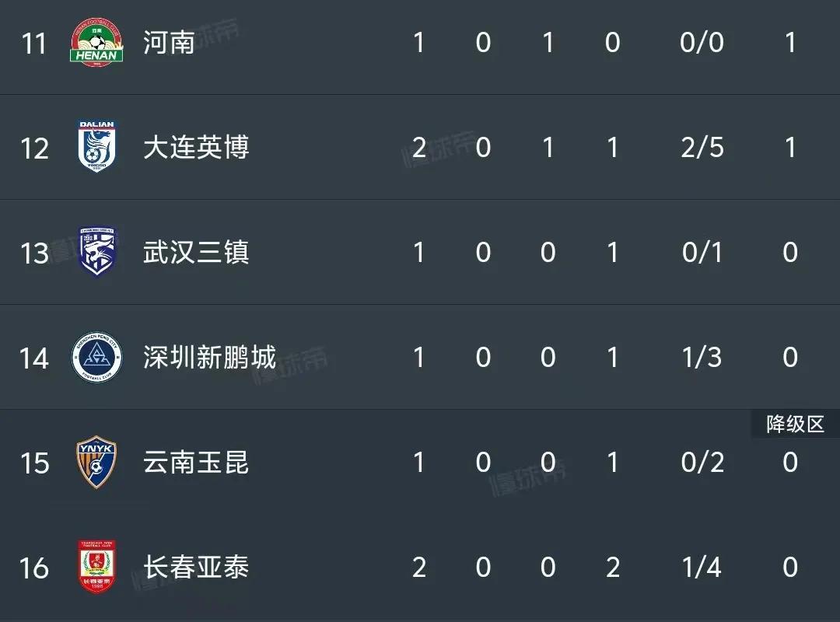This screenshot has height=622, width=840.
Task: Select the 长春亚泰 team name
Action: 195,568
